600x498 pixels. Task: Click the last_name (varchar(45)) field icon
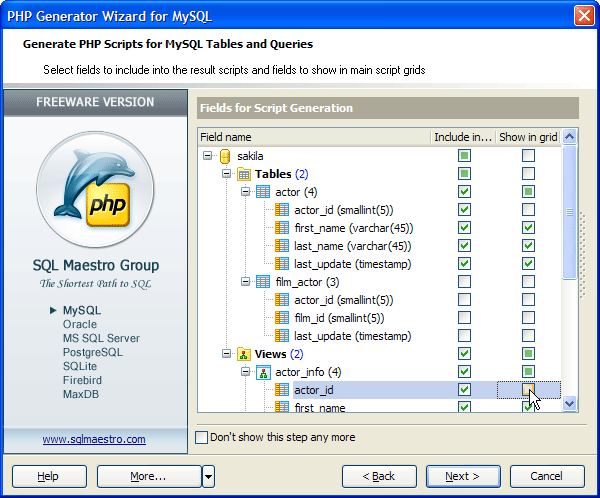[x=282, y=246]
